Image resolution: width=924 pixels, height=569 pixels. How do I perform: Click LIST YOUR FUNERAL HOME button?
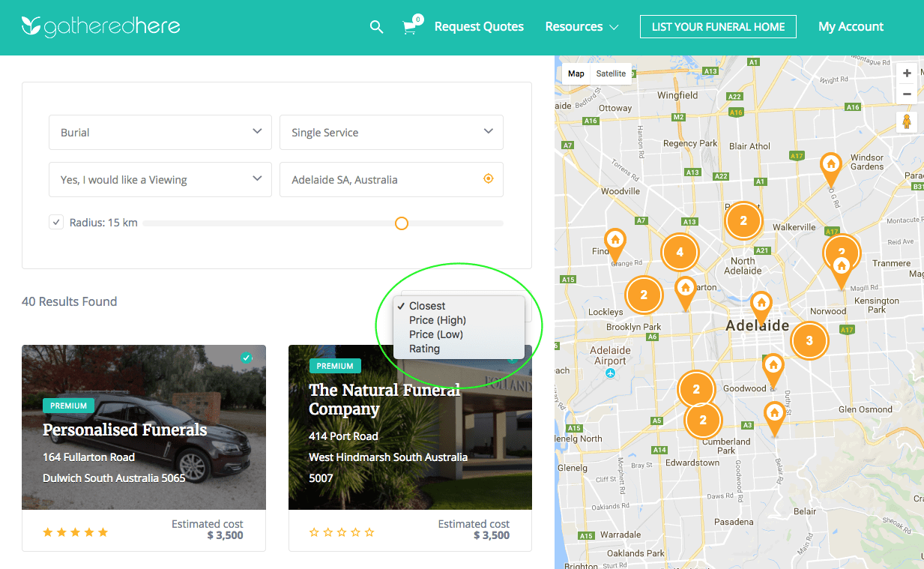(x=718, y=27)
